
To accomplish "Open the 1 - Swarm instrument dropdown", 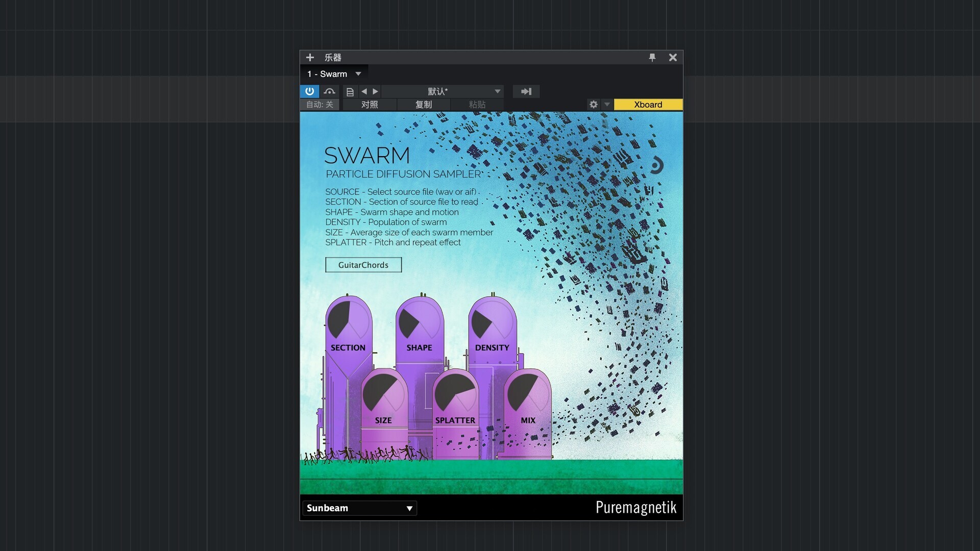I will coord(334,74).
